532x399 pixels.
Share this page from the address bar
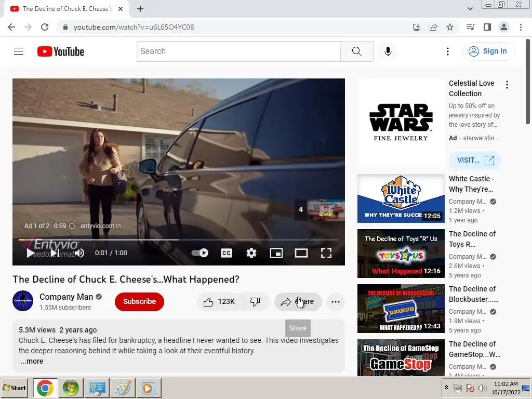click(x=433, y=27)
